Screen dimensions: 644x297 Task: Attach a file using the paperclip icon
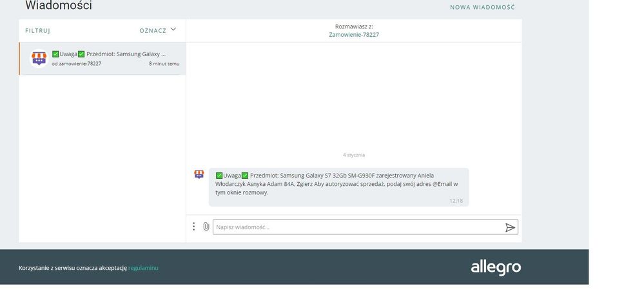tap(206, 227)
